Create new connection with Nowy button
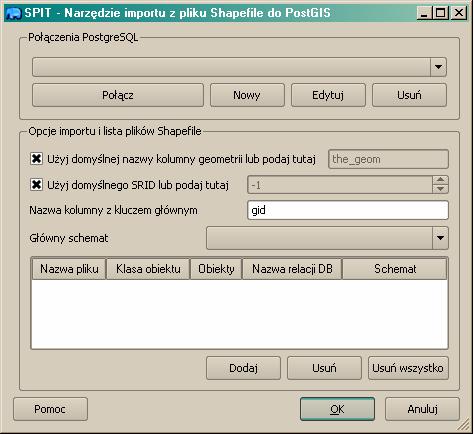The width and height of the screenshot is (474, 434). (247, 95)
